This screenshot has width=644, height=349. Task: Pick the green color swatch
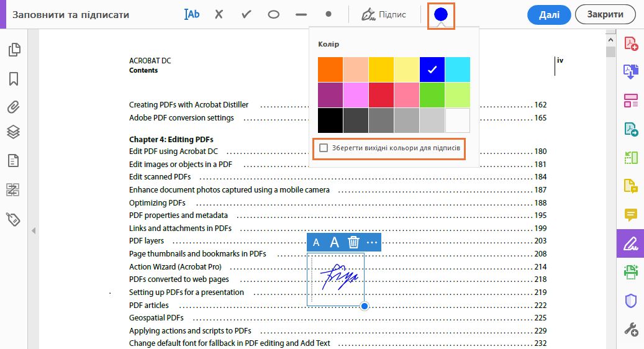coord(432,95)
